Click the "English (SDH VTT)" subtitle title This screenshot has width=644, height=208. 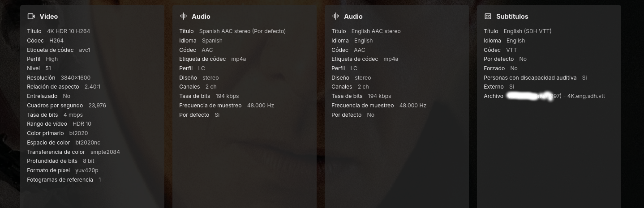pyautogui.click(x=527, y=31)
